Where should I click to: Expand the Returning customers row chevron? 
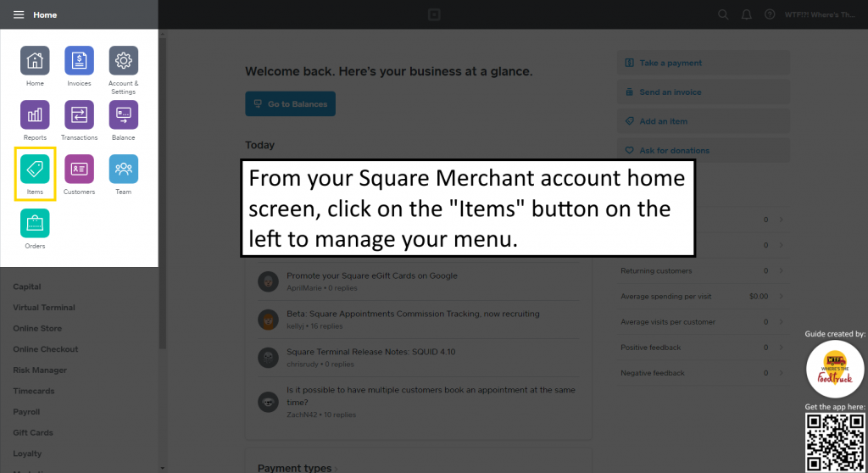click(x=781, y=271)
